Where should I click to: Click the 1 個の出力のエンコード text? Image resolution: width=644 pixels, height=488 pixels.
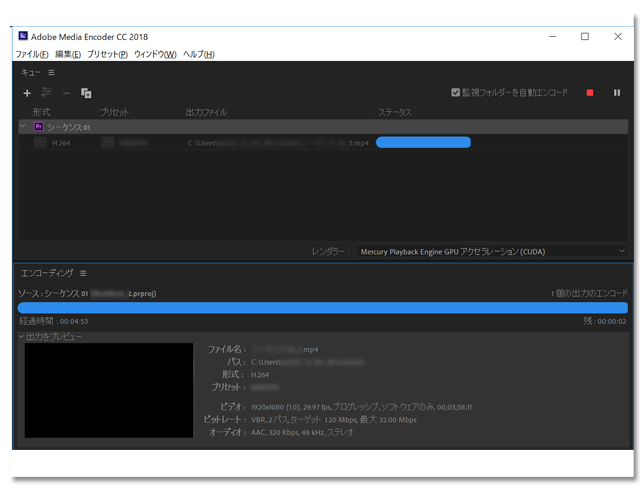(x=589, y=293)
